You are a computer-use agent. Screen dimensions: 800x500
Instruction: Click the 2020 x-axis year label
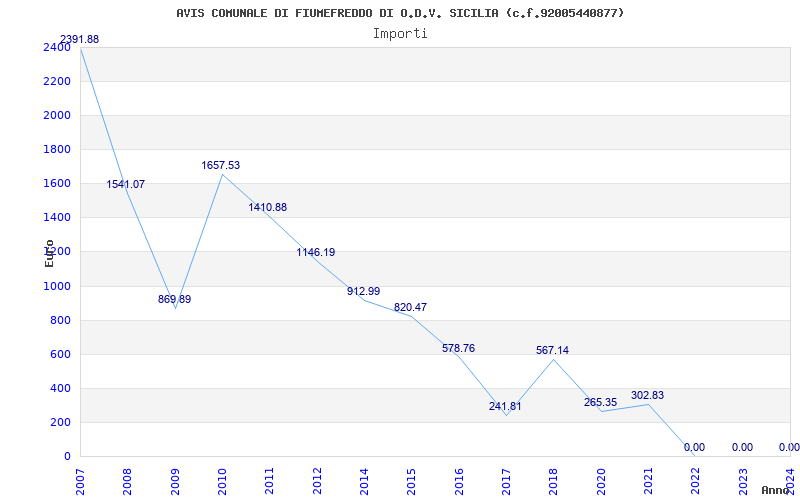coord(601,481)
